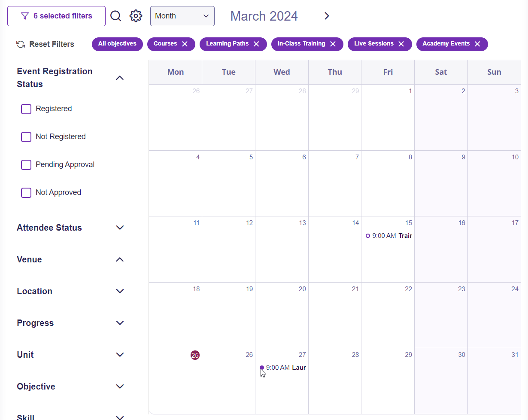The image size is (528, 420).
Task: Click the Reset Filters label
Action: [51, 44]
